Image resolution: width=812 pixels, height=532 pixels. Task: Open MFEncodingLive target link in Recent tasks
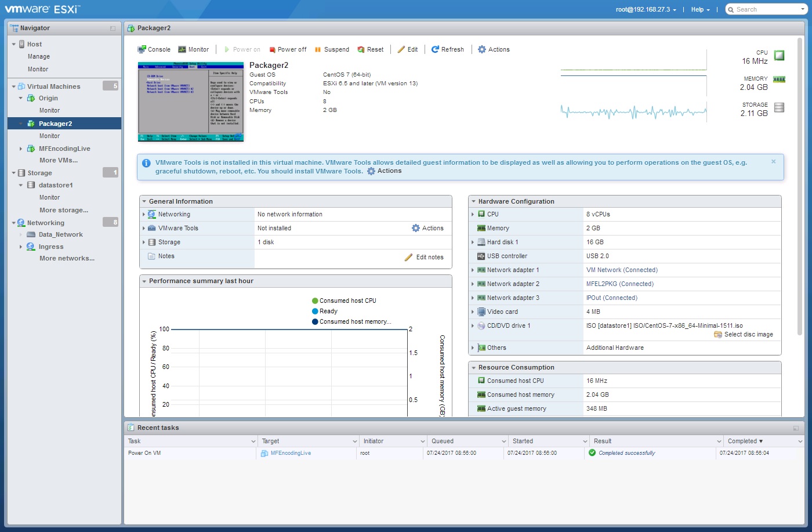[x=291, y=453]
